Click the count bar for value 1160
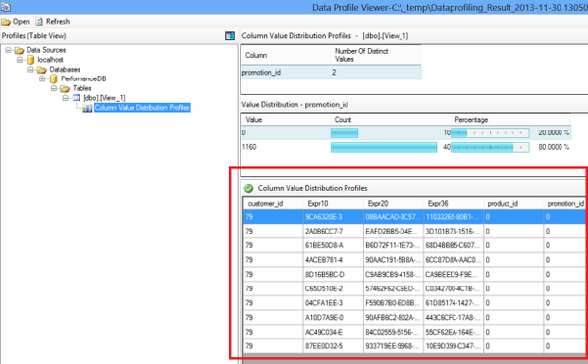 384,147
